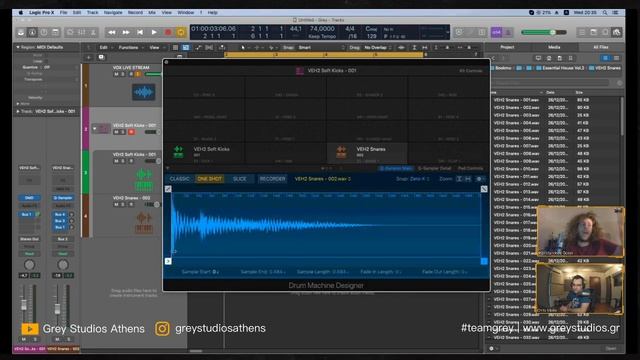Screen dimensions: 640x360
Task: Open the VEH2 Snares - 002.wav sample menu
Action: click(x=322, y=179)
